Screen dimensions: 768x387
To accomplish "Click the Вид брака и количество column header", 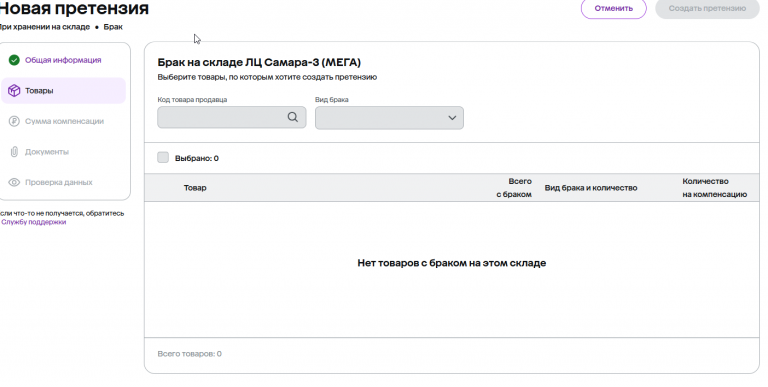I will (591, 188).
